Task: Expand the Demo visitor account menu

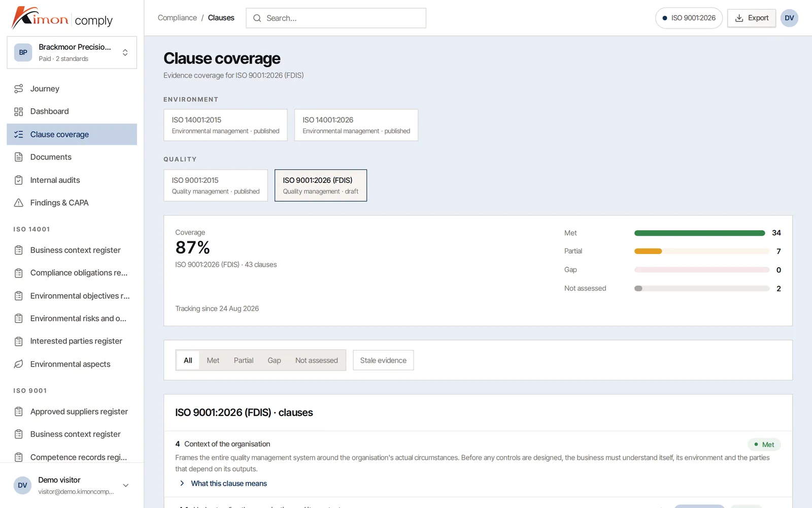Action: (x=72, y=485)
